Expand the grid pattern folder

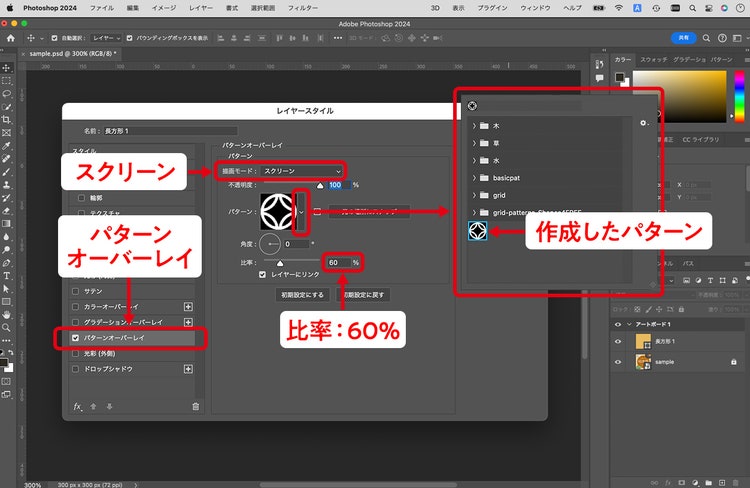474,195
